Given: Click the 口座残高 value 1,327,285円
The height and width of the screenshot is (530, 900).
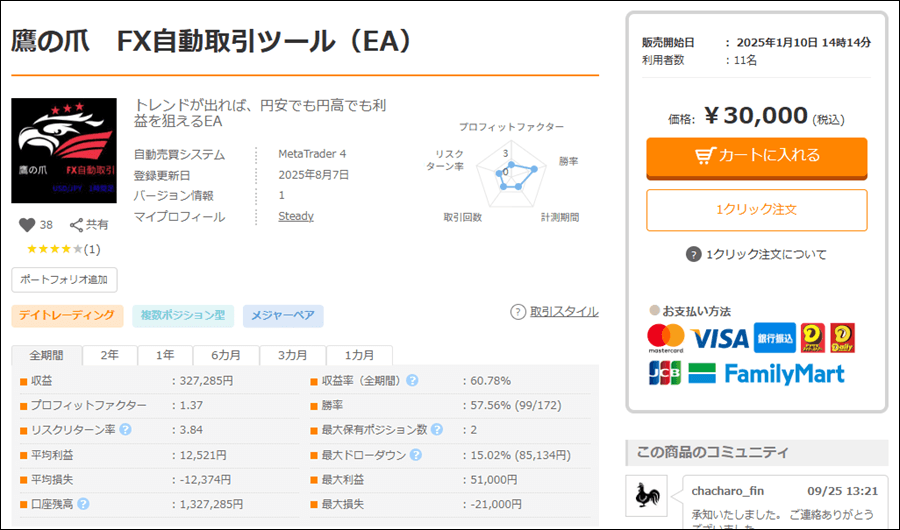Looking at the screenshot, I should point(211,504).
